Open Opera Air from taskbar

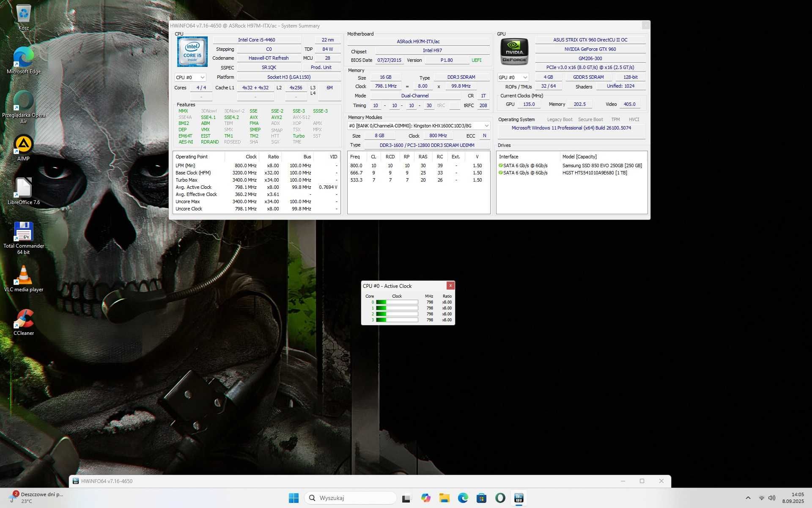[x=500, y=498]
